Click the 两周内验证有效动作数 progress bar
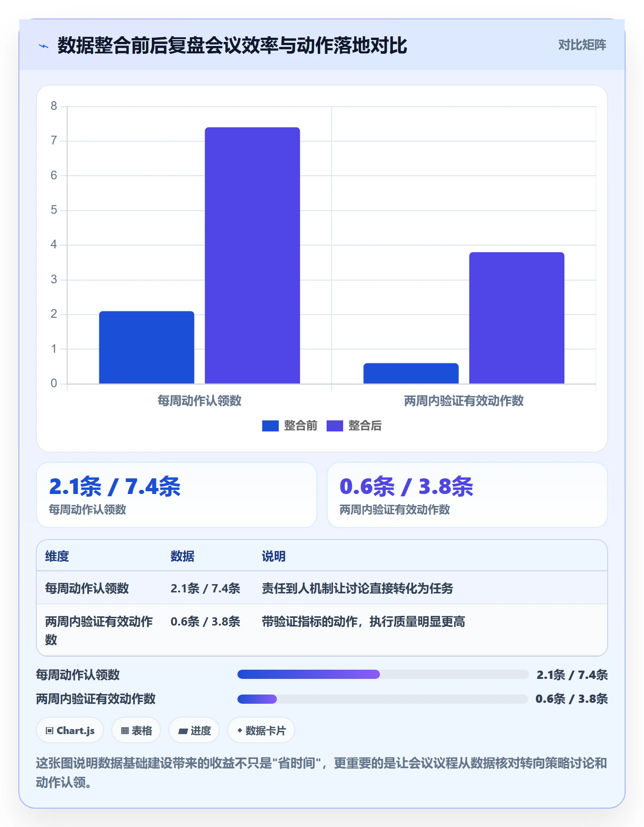The height and width of the screenshot is (827, 644). [x=383, y=699]
